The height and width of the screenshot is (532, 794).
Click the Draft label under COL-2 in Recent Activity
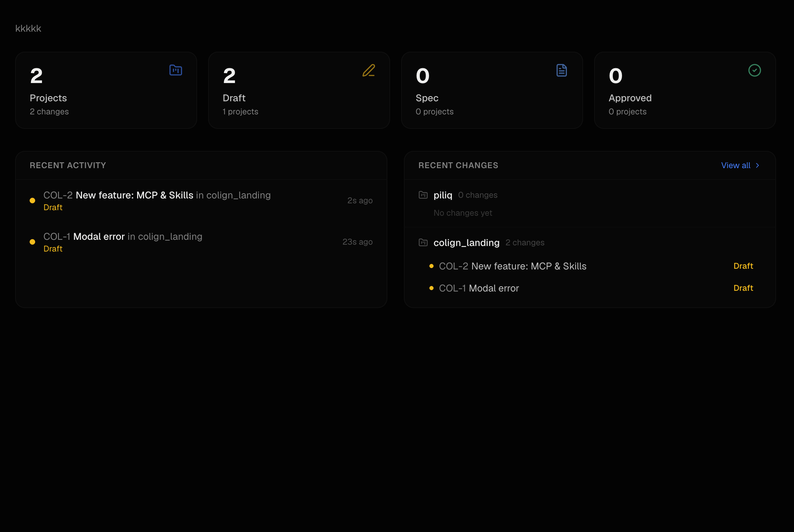point(53,207)
